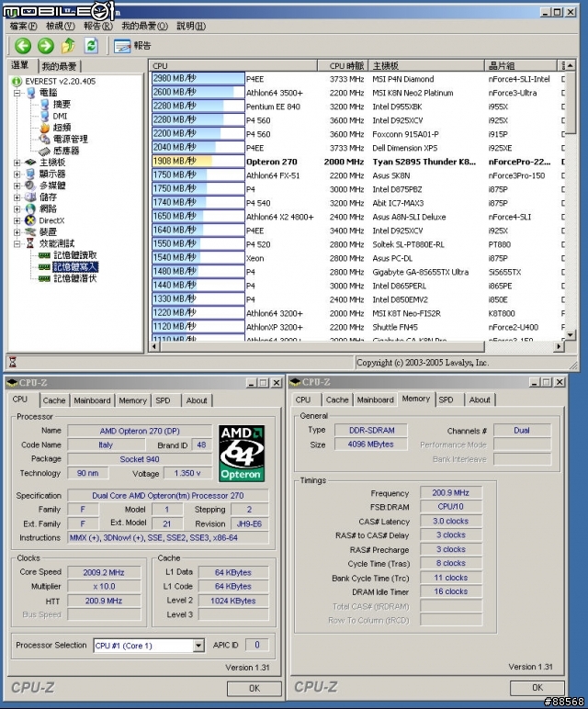Select the EVEREST v2.20.405 root tree icon
Screen dimensions: 588x709
(x=17, y=82)
